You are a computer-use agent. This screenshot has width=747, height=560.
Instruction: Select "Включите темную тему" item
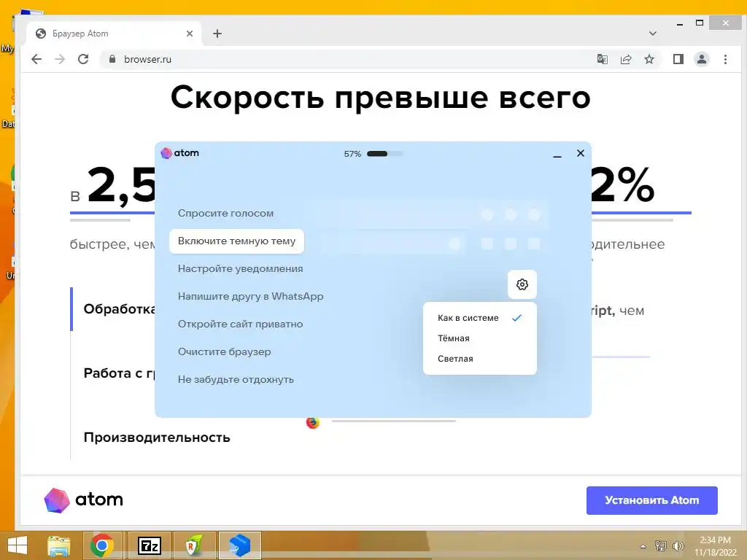click(x=237, y=241)
